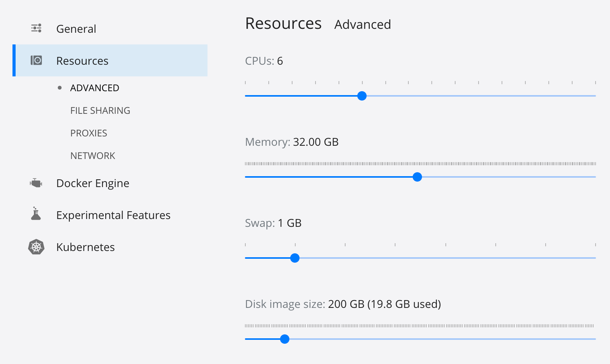Open the FILE SHARING subsection

(100, 111)
